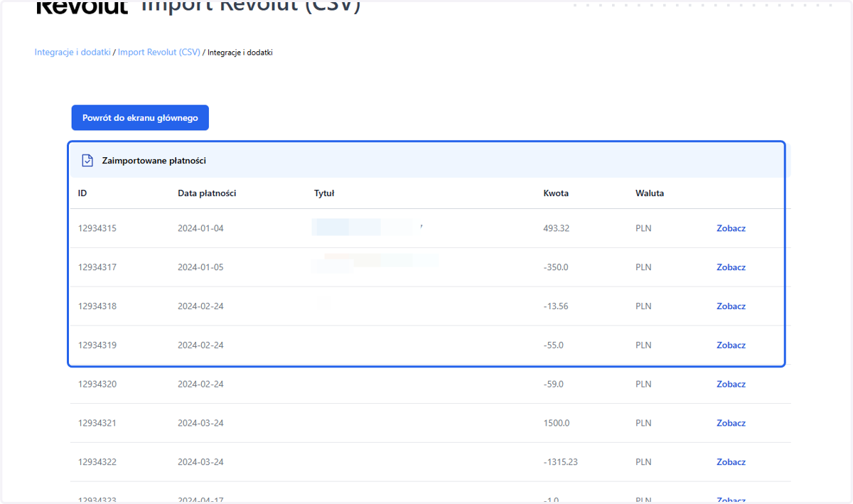Screen dimensions: 853x504
Task: Click 'Zobacz' for payment 12934322
Action: [731, 462]
